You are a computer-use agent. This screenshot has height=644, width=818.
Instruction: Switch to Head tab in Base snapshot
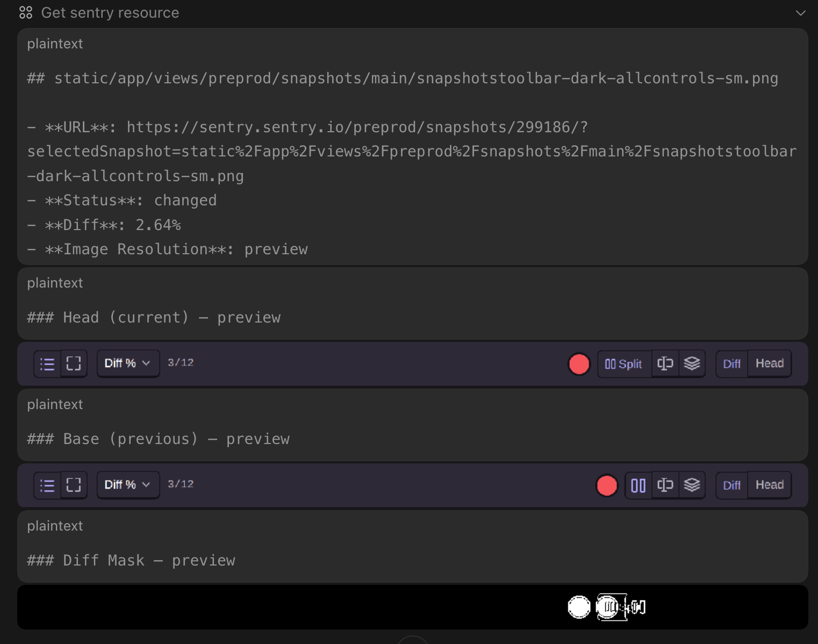(770, 485)
